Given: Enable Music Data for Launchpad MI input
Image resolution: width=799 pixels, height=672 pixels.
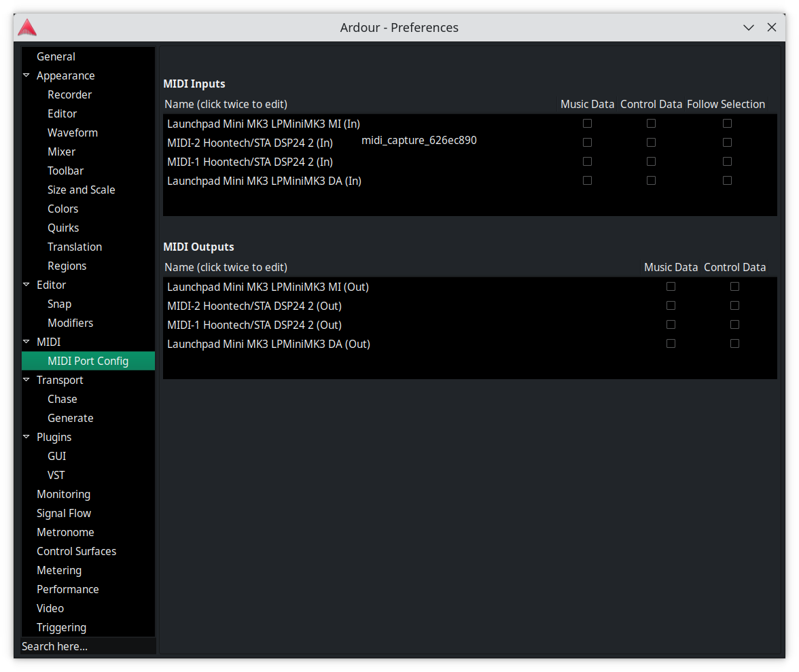Looking at the screenshot, I should coord(587,124).
